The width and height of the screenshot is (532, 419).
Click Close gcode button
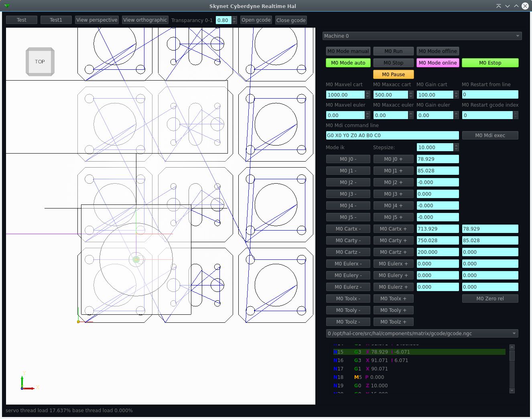click(291, 20)
